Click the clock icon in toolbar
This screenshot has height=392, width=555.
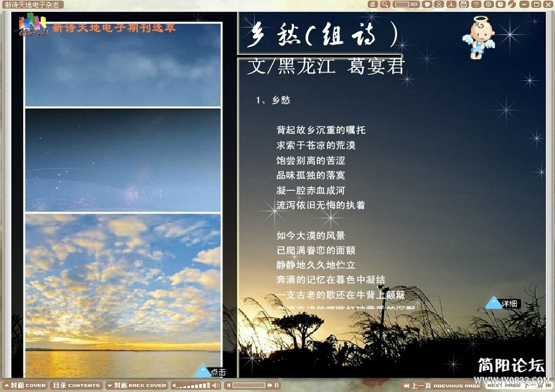pos(501,4)
